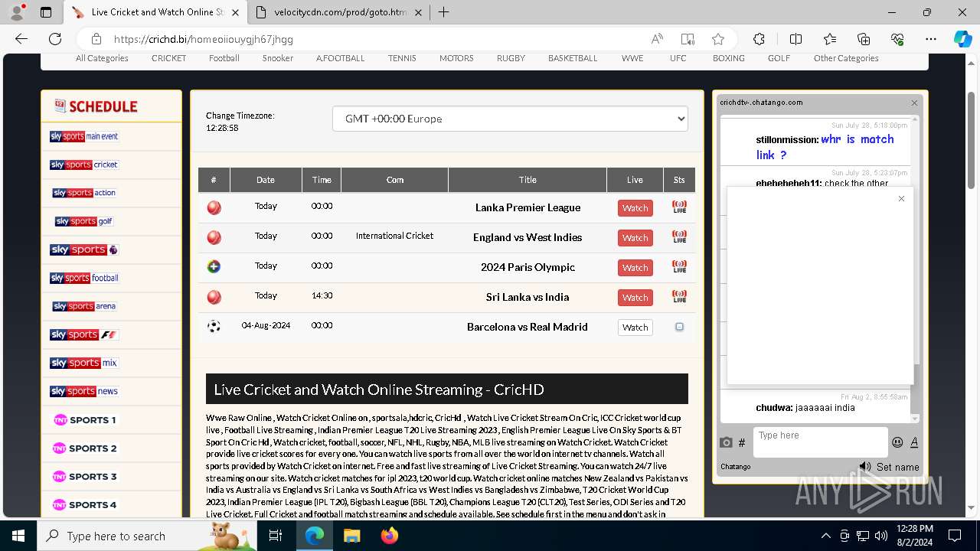Go back to previous page

[x=21, y=39]
